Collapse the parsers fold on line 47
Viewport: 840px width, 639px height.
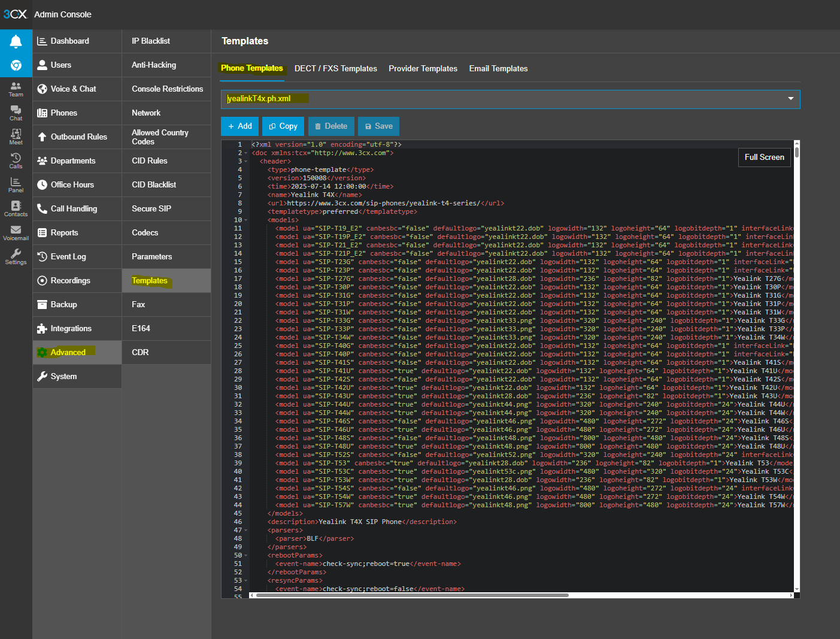(x=246, y=531)
